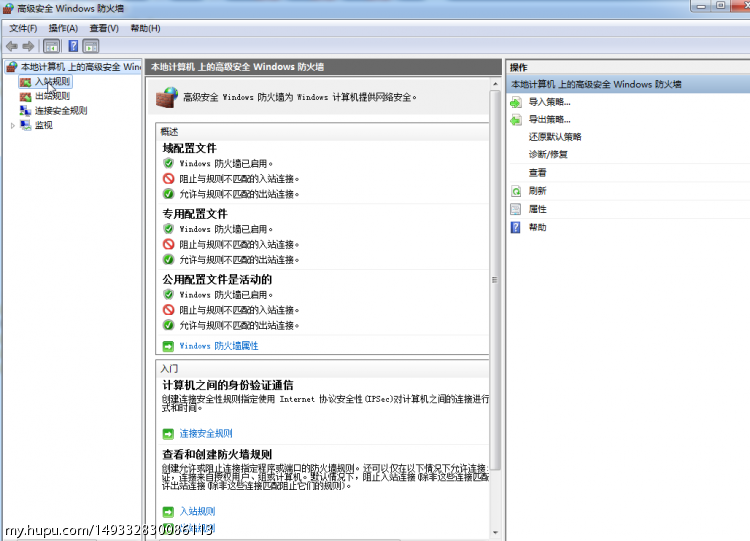Viewport: 750px width, 541px height.
Task: Open the 查看(V) menu
Action: point(104,28)
